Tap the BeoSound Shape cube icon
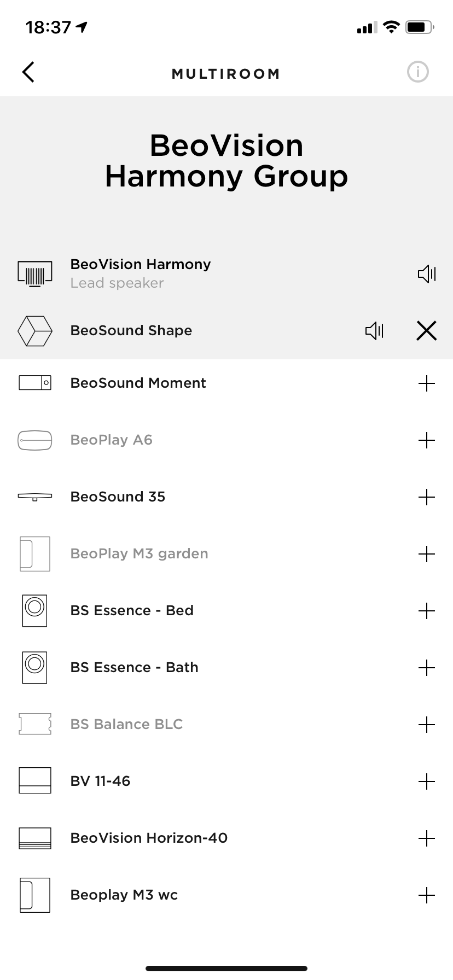Image resolution: width=453 pixels, height=980 pixels. point(35,331)
